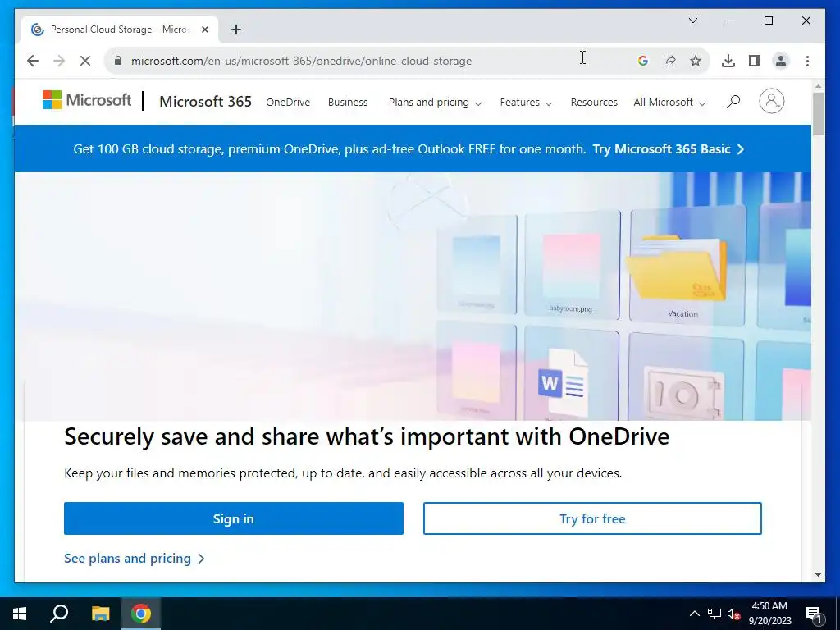Expand Plans and pricing menu
The height and width of the screenshot is (630, 840).
tap(435, 103)
